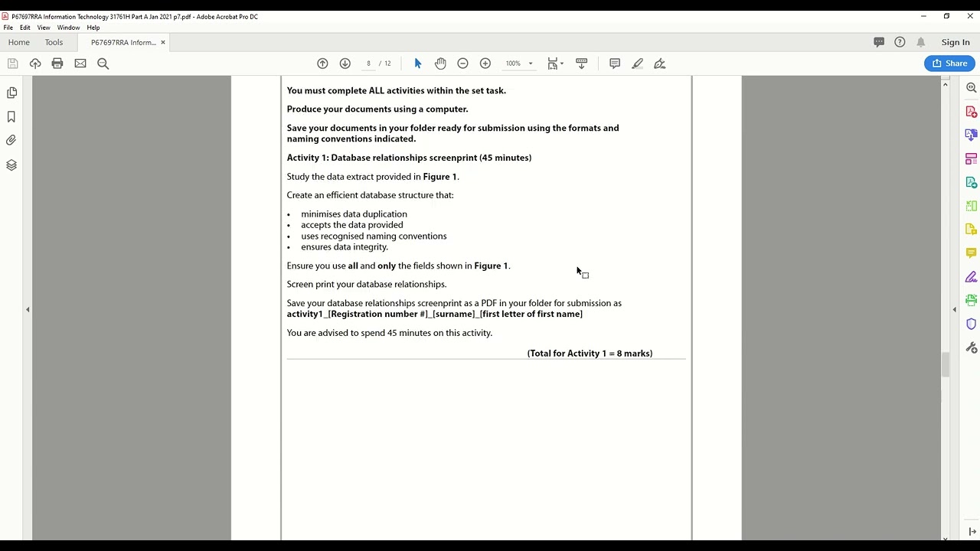Click the vertical scrollbar thumb
The image size is (980, 551).
(945, 364)
